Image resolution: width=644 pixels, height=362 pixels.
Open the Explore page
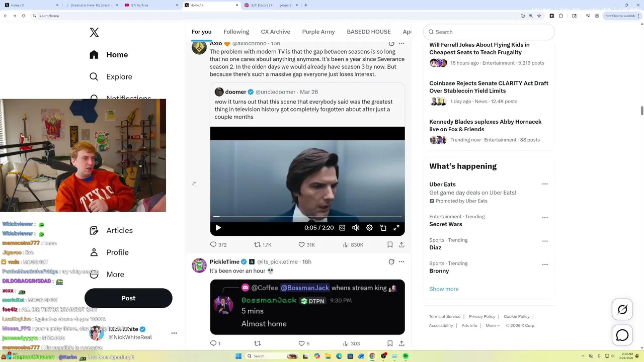point(111,77)
